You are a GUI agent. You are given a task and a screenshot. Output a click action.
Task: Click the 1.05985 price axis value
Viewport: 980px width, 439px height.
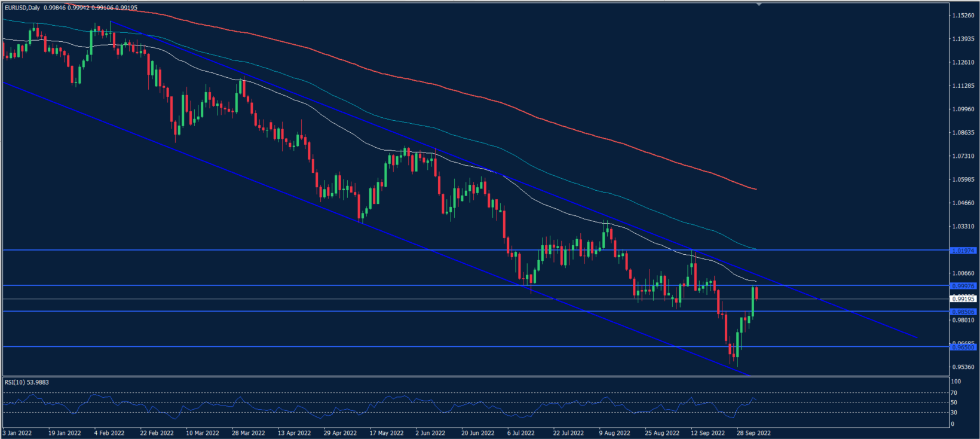tap(963, 179)
